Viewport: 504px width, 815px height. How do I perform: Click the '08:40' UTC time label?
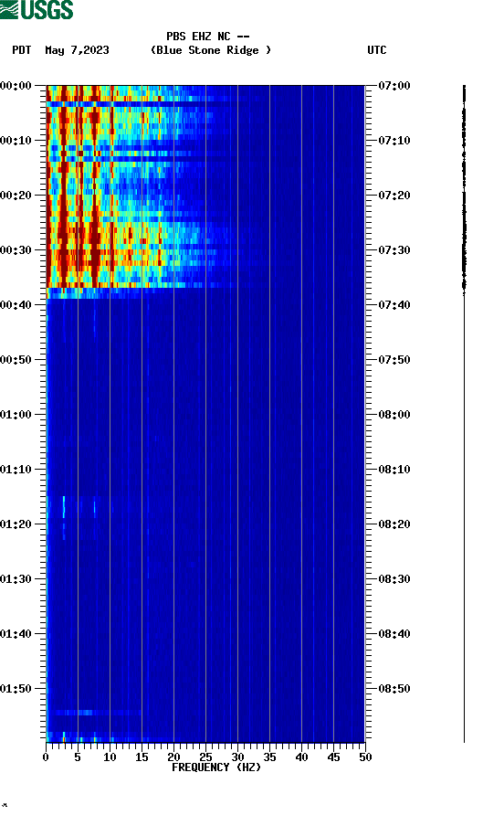[x=394, y=634]
